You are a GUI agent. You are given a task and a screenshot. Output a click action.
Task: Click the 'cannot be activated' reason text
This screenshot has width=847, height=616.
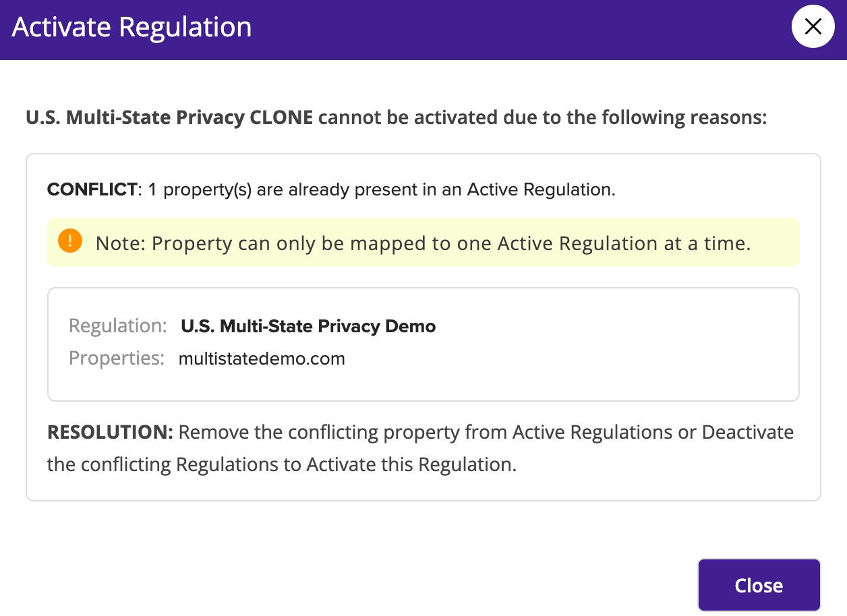pos(543,117)
